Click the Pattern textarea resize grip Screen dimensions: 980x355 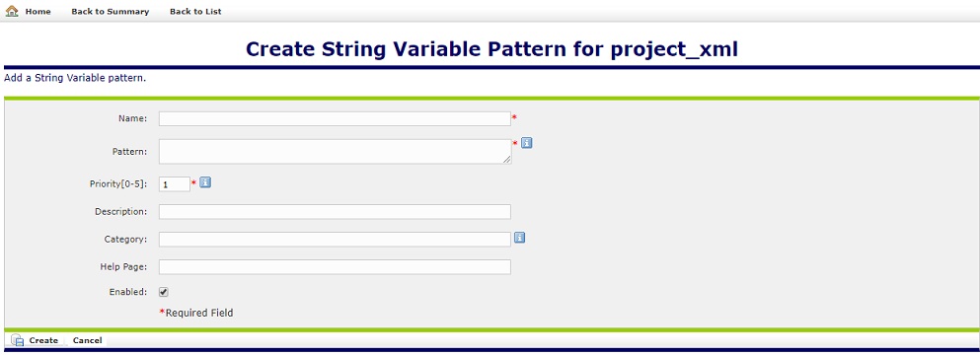tap(507, 160)
